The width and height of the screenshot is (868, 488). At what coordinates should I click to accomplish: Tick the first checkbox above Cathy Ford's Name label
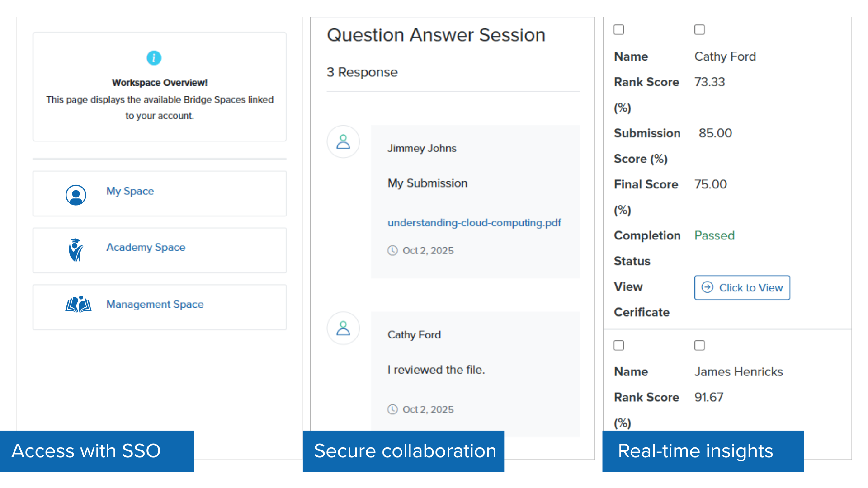[619, 30]
